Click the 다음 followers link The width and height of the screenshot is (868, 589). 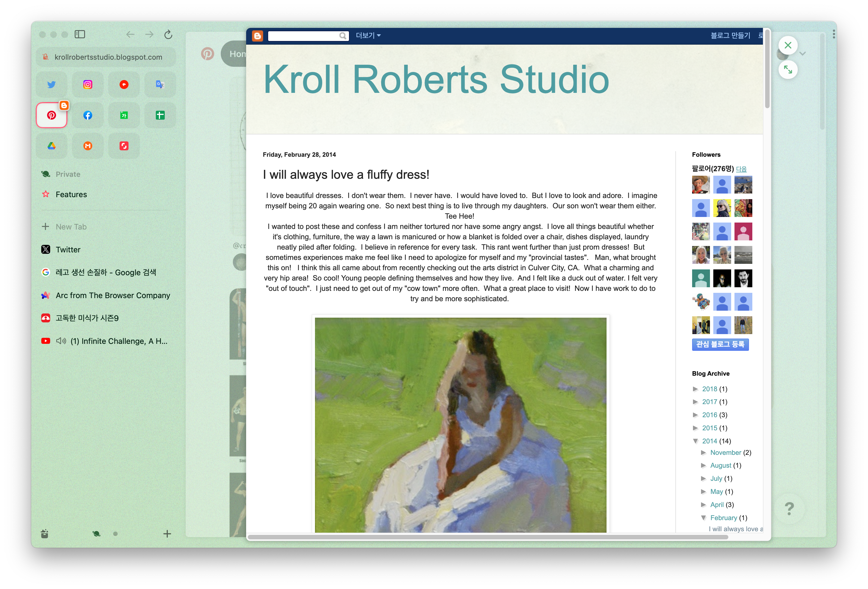click(741, 169)
